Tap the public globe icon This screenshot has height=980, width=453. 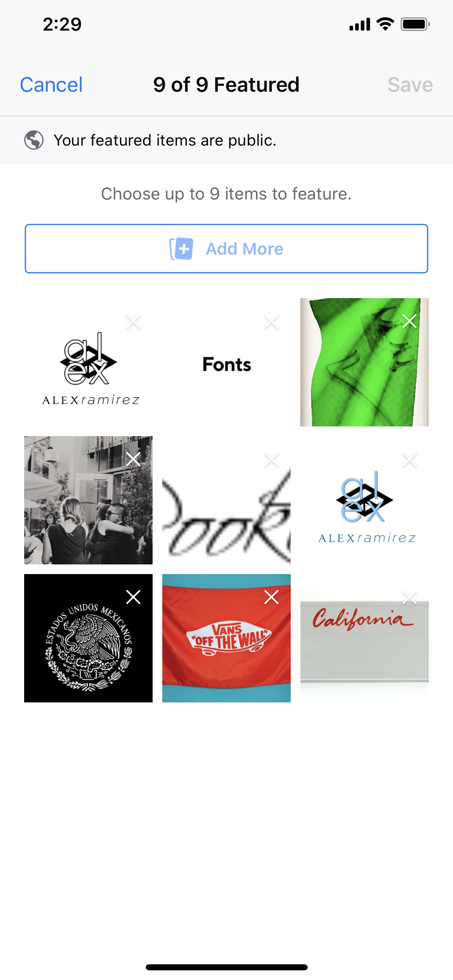click(x=34, y=140)
